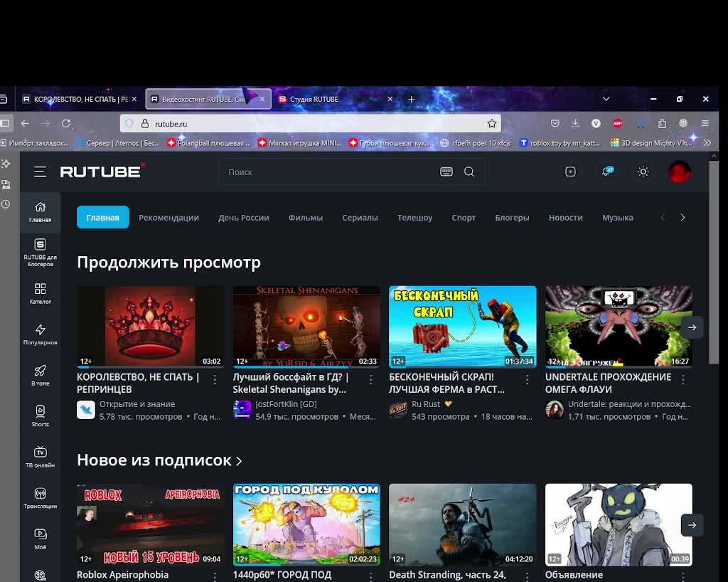The width and height of the screenshot is (728, 582).
Task: Click the page vertical scrollbar
Action: click(714, 263)
